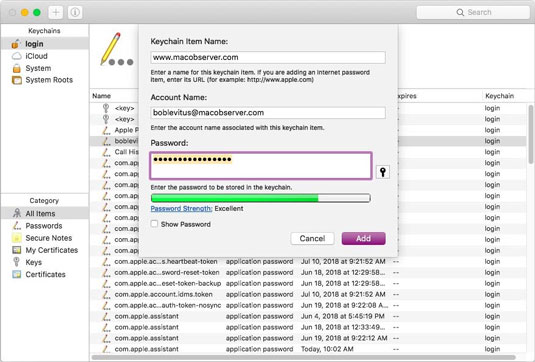
Task: Click the password strength indicator bar
Action: 261,198
